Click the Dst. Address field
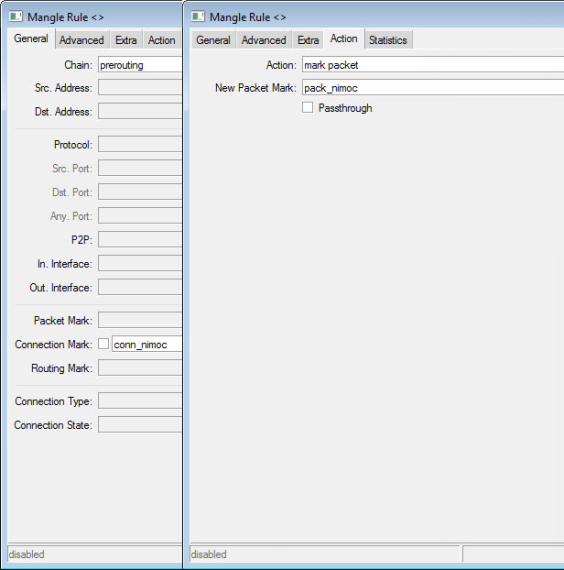The image size is (564, 570). [140, 111]
